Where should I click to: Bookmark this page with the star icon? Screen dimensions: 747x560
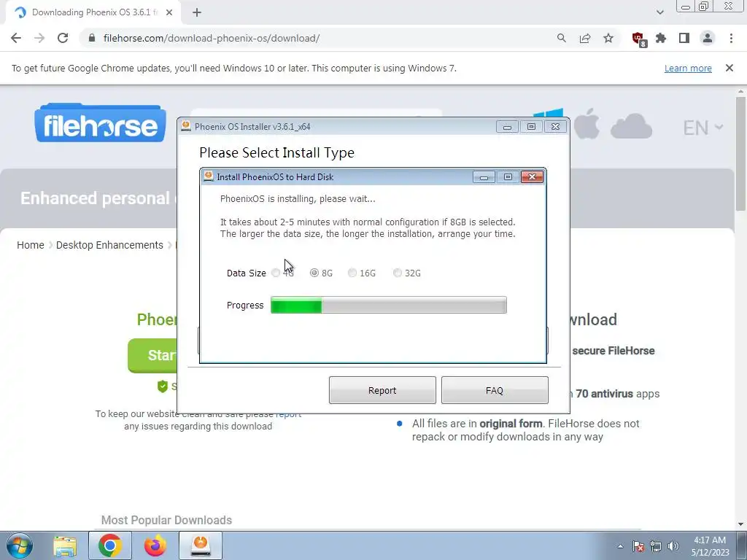[x=608, y=38]
